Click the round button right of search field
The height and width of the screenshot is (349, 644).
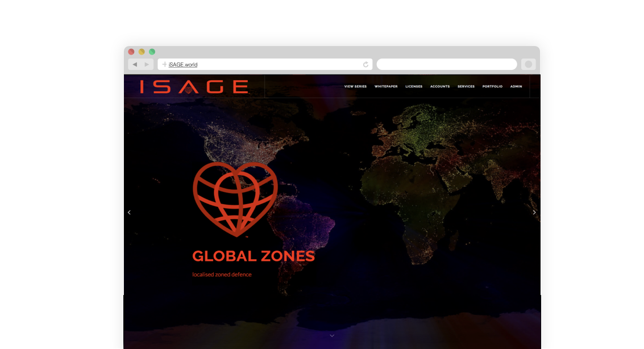pos(528,64)
